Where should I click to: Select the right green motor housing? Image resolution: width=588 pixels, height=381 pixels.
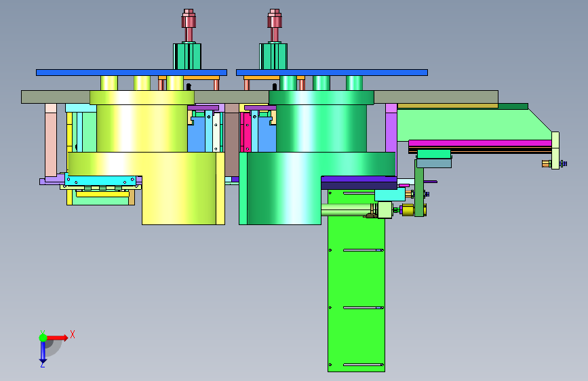pyautogui.click(x=273, y=56)
